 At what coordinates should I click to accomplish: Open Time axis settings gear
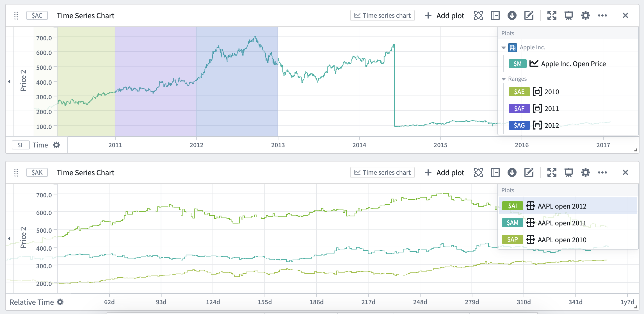[56, 145]
